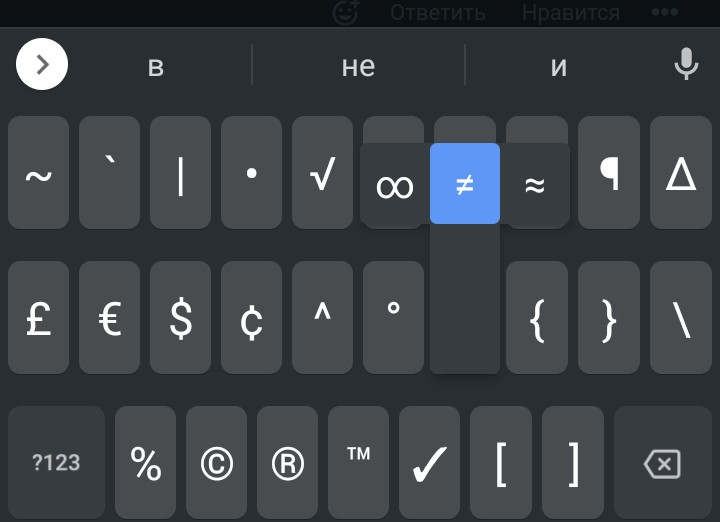
Task: Tap the check mark ✓ key
Action: (429, 463)
